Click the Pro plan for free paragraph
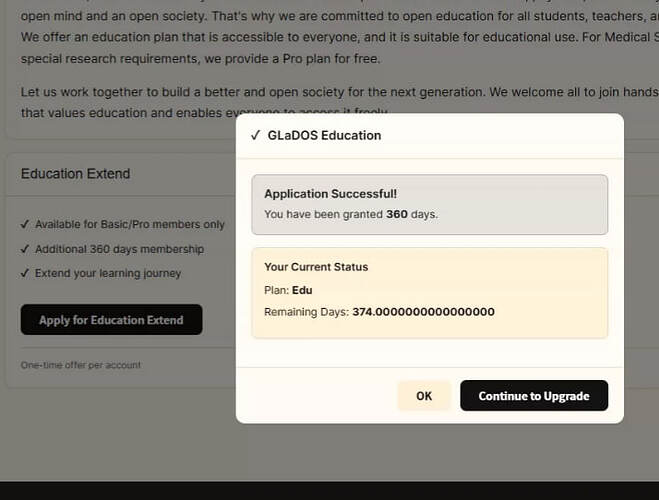The image size is (659, 500). pyautogui.click(x=340, y=37)
